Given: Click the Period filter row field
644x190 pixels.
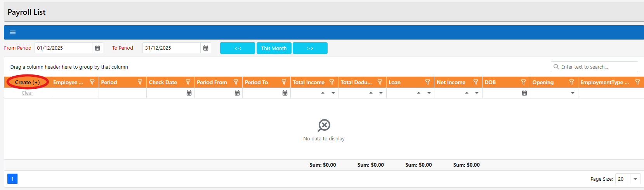Looking at the screenshot, I should pos(123,93).
